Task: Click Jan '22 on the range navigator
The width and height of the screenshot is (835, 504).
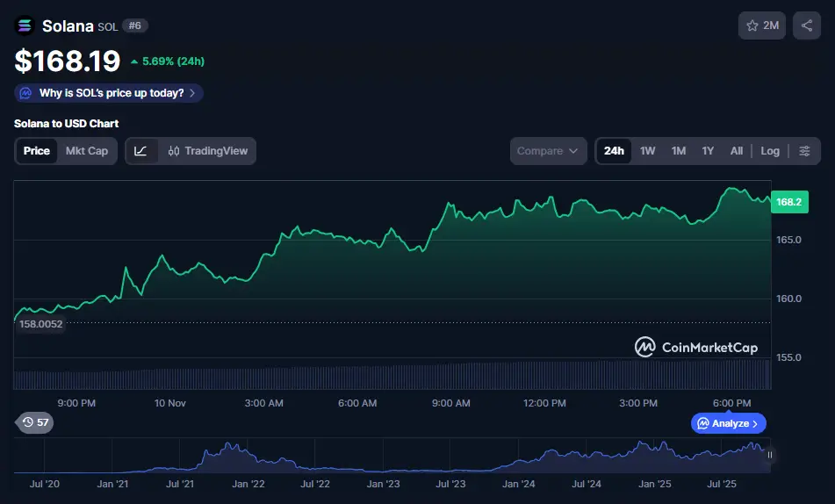Action: click(x=248, y=484)
